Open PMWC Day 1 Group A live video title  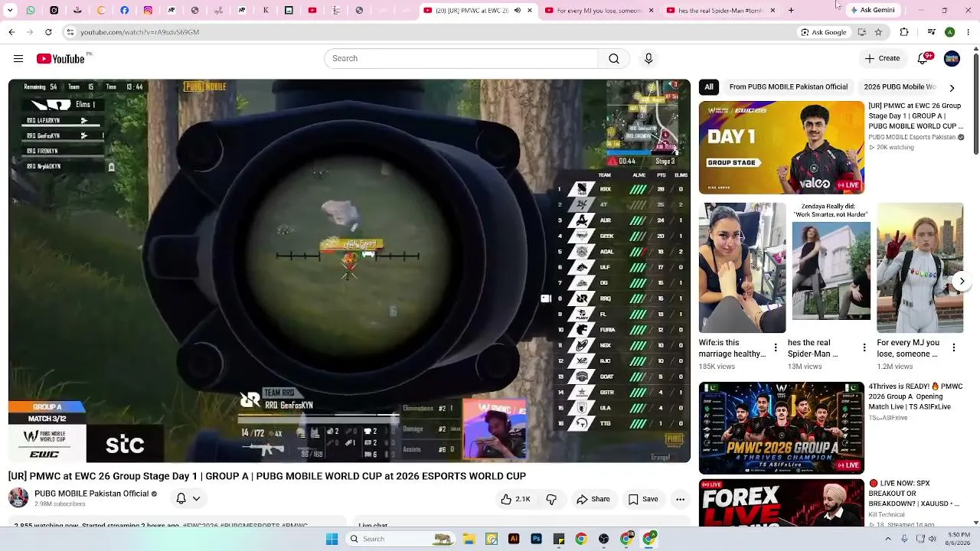point(915,116)
